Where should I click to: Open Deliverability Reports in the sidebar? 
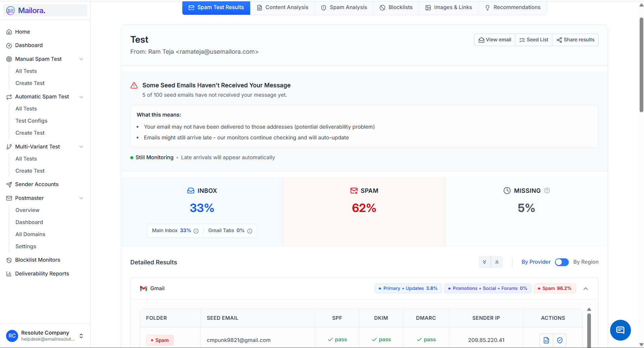[x=42, y=273]
